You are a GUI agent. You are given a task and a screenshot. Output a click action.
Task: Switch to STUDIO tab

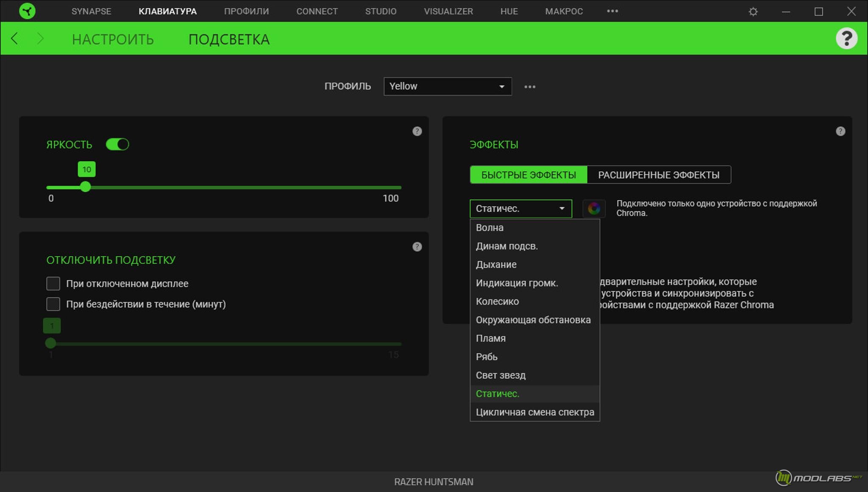point(381,11)
